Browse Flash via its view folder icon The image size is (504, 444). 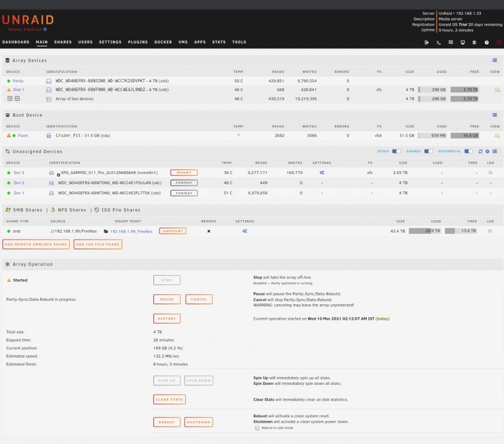click(x=497, y=136)
